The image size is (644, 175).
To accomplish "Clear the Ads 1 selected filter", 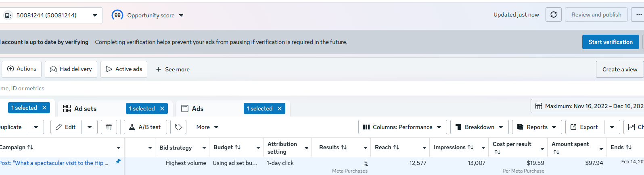I will click(x=280, y=108).
